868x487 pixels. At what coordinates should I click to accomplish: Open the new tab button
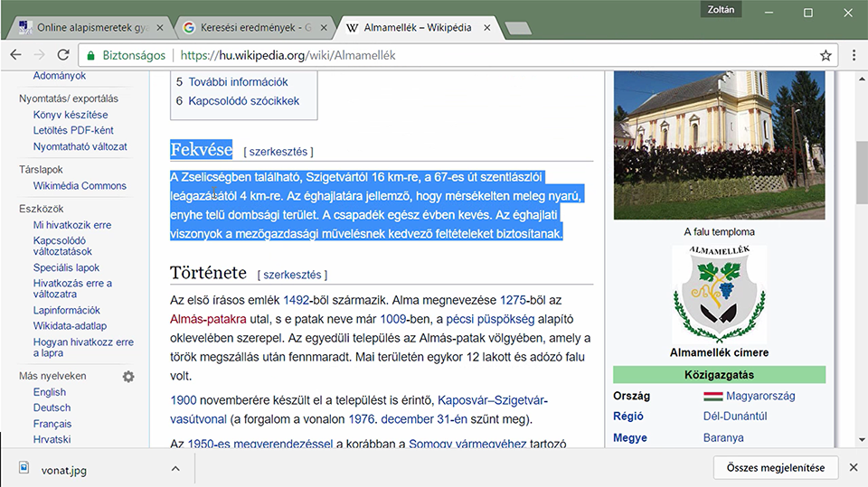518,28
